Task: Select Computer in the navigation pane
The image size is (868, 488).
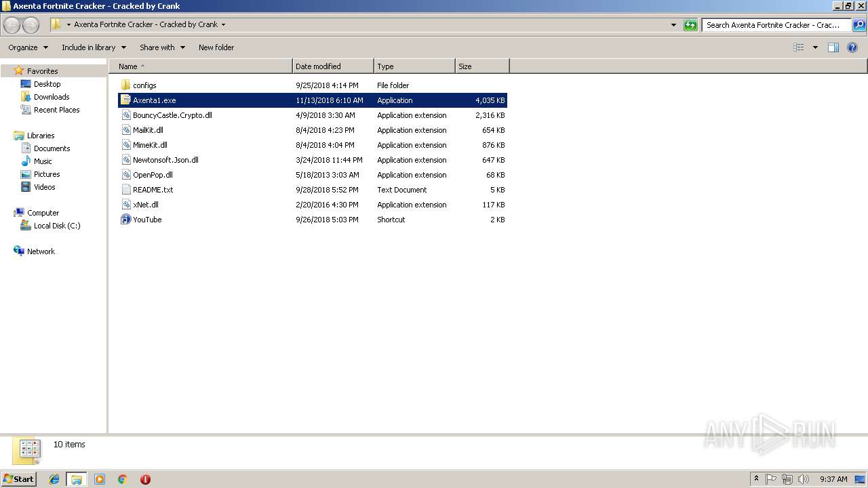Action: tap(43, 213)
